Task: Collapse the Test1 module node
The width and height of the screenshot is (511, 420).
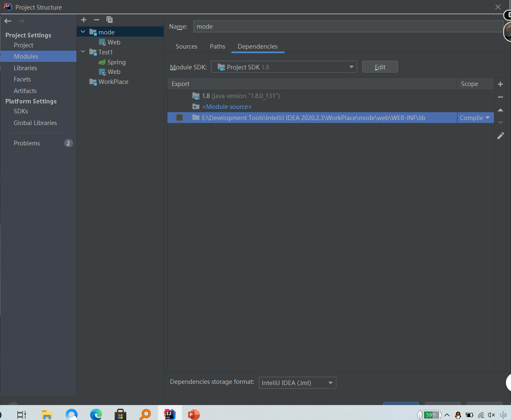Action: 83,52
